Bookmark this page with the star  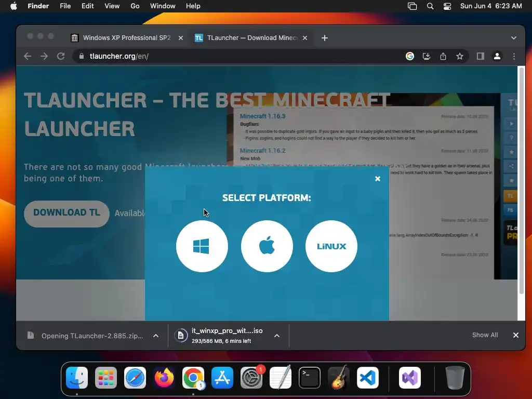coord(460,56)
